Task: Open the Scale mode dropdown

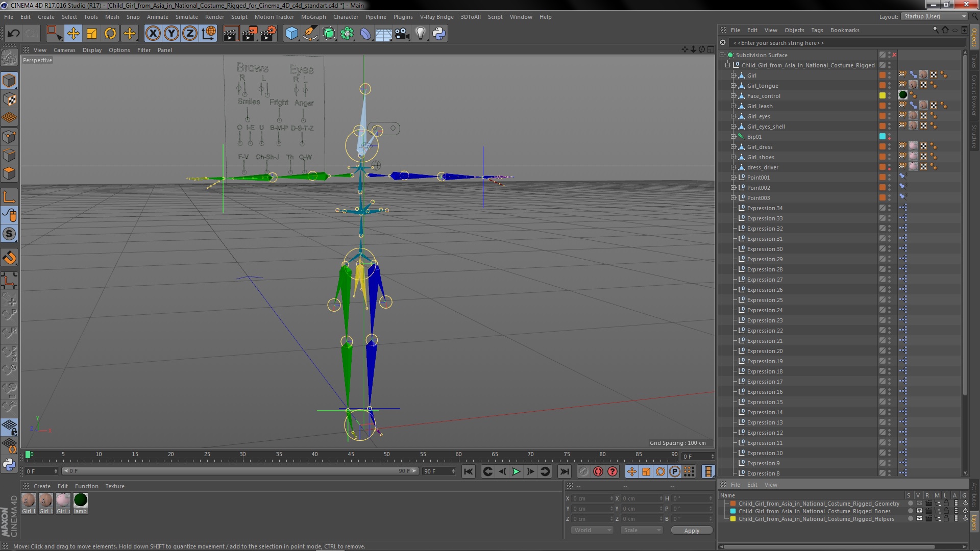Action: click(x=642, y=531)
